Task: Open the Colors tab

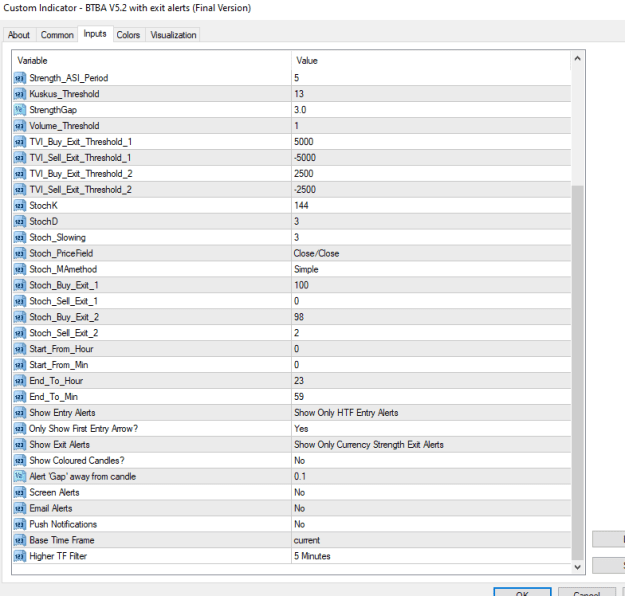Action: [x=128, y=35]
